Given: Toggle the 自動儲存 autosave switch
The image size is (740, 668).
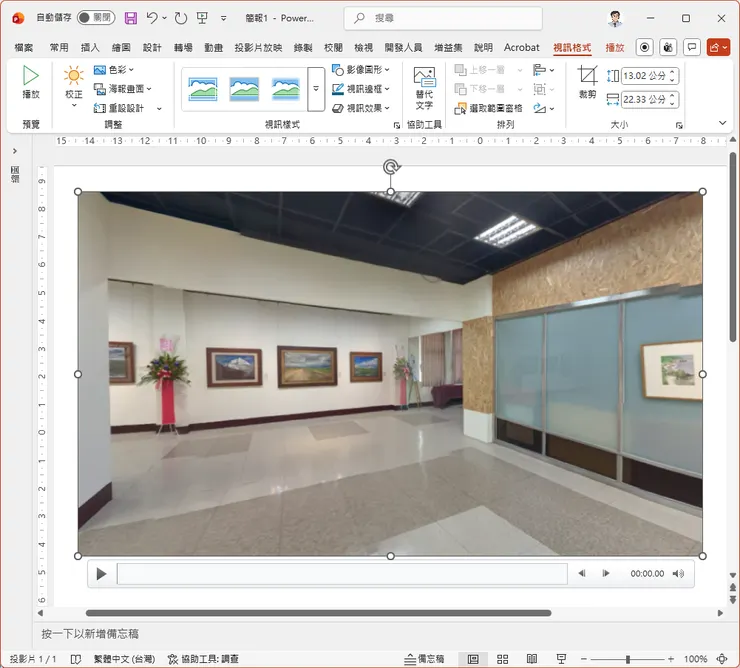Looking at the screenshot, I should tap(96, 18).
